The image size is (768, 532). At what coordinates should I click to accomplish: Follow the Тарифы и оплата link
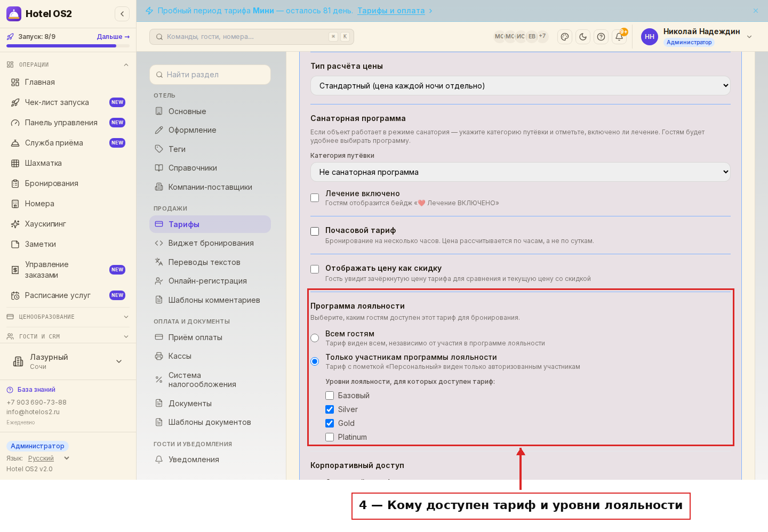click(391, 11)
